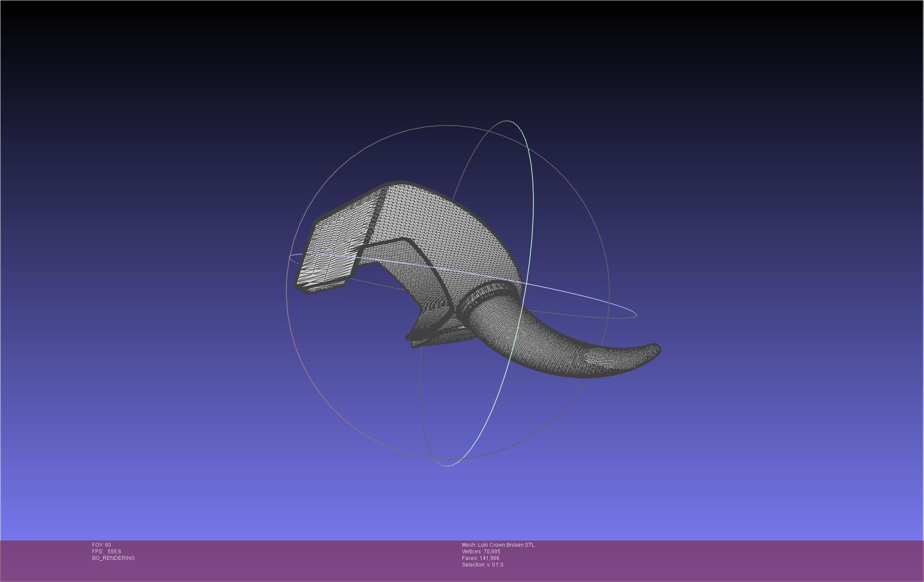The image size is (924, 582).
Task: Click the BO_RENDERING status label
Action: pos(113,558)
